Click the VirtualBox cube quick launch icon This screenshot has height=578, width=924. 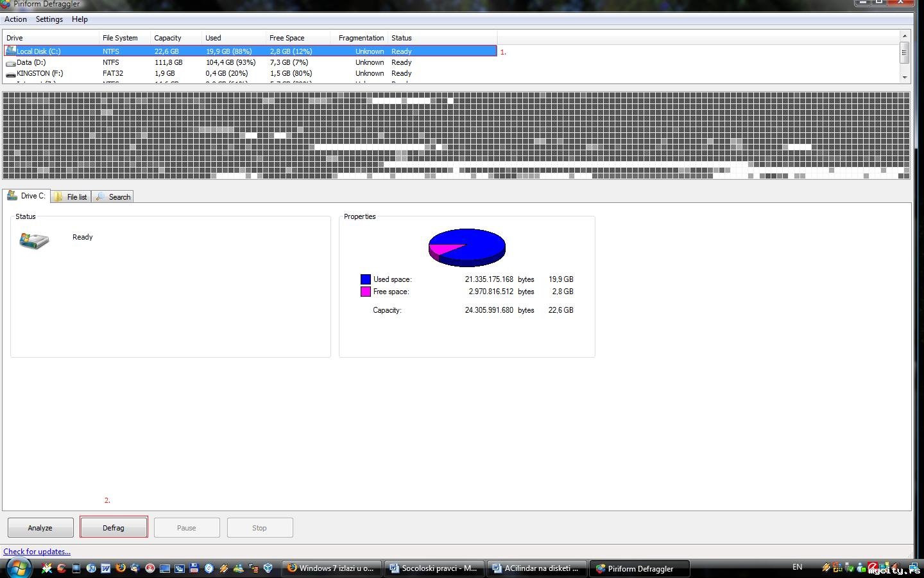[268, 568]
